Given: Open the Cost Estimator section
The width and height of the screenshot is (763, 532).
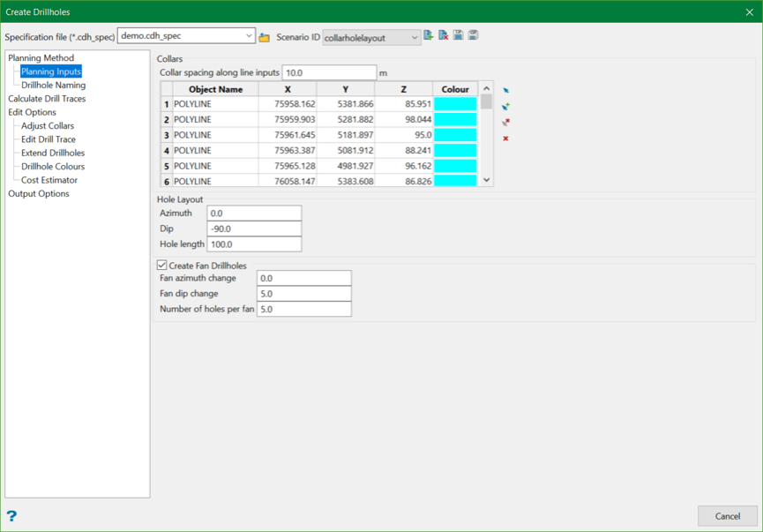Looking at the screenshot, I should point(49,180).
